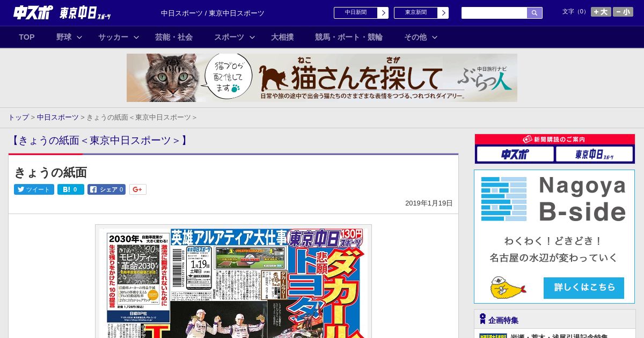Click the 東京中日スポーツ header logo

85,13
